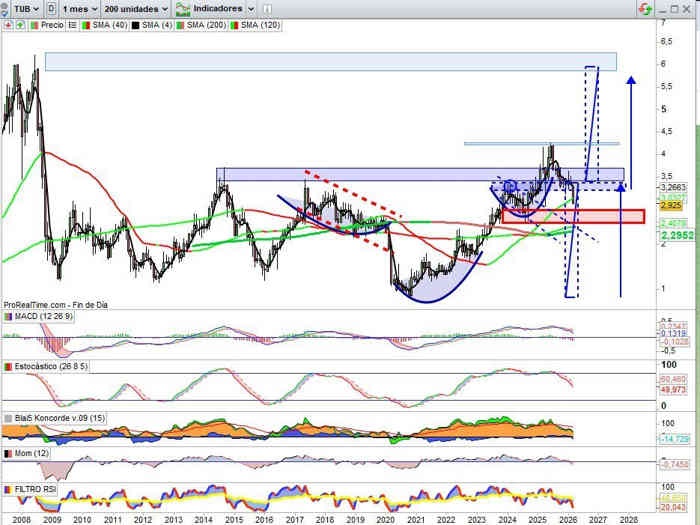Viewport: 700px width, 525px height.
Task: Click the SMA (120) legend label
Action: 257,24
